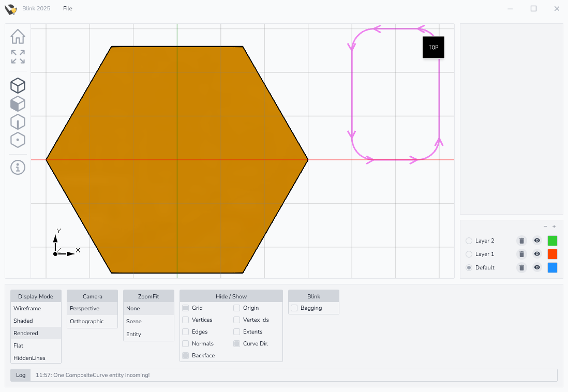Open the info icon in sidebar

[x=18, y=167]
